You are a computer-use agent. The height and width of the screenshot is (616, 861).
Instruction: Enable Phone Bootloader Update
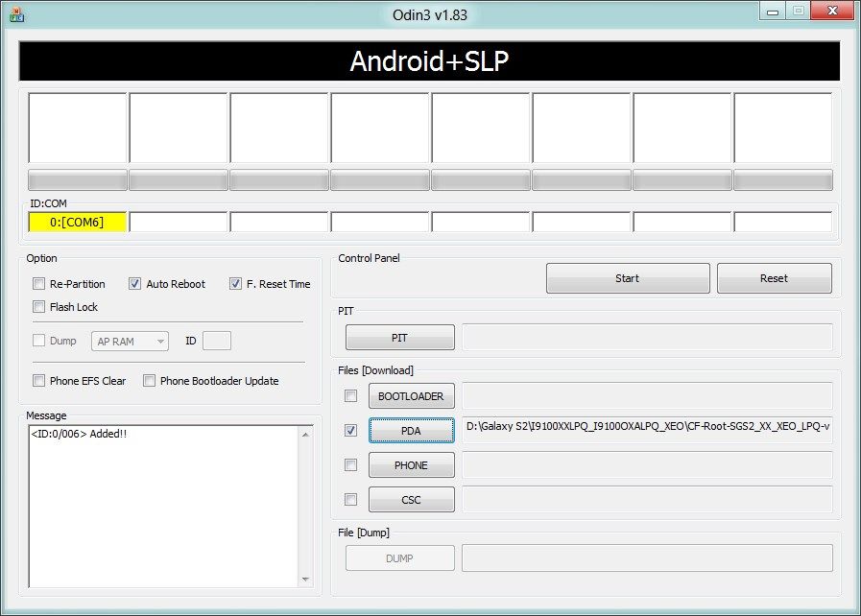(x=149, y=380)
